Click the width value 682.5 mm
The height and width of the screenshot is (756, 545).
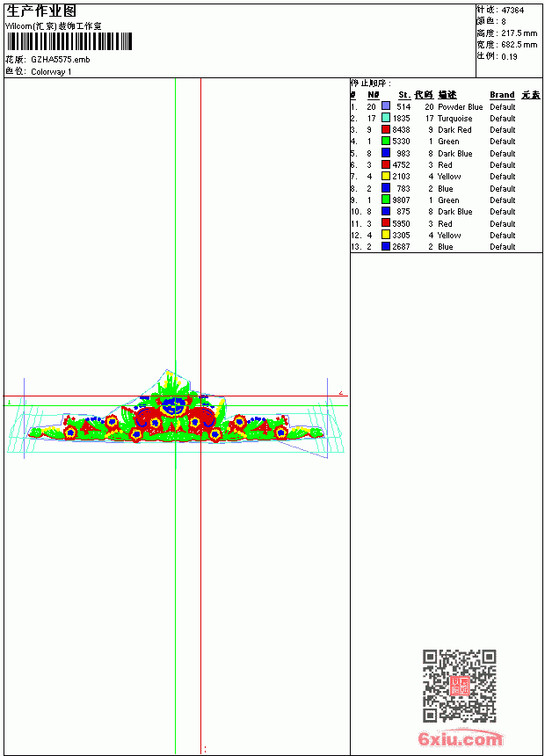tap(519, 45)
